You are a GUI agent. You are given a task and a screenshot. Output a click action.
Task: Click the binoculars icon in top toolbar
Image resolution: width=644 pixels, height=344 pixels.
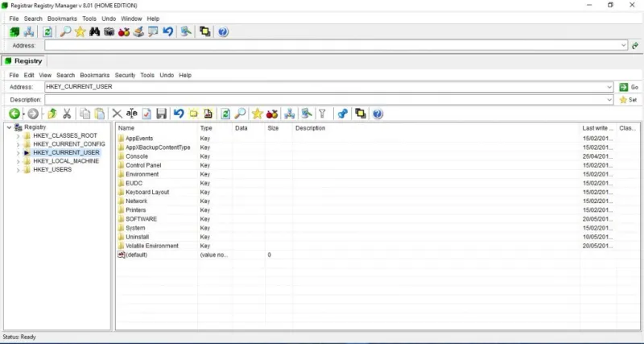94,31
